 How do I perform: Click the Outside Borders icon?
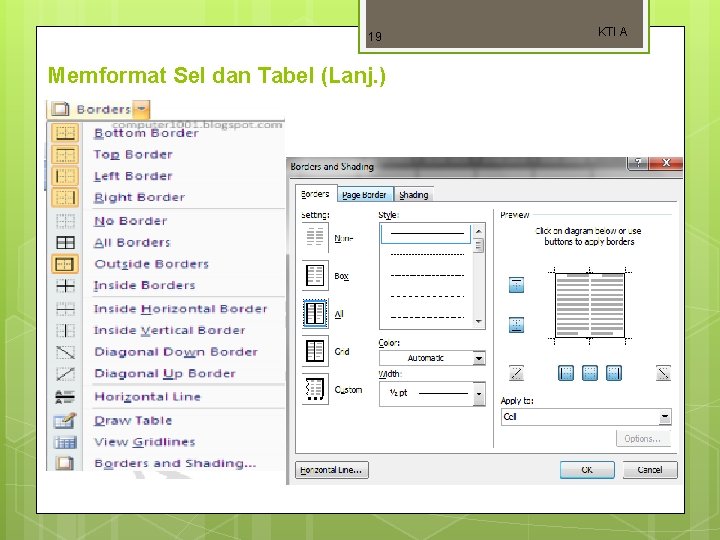(65, 264)
